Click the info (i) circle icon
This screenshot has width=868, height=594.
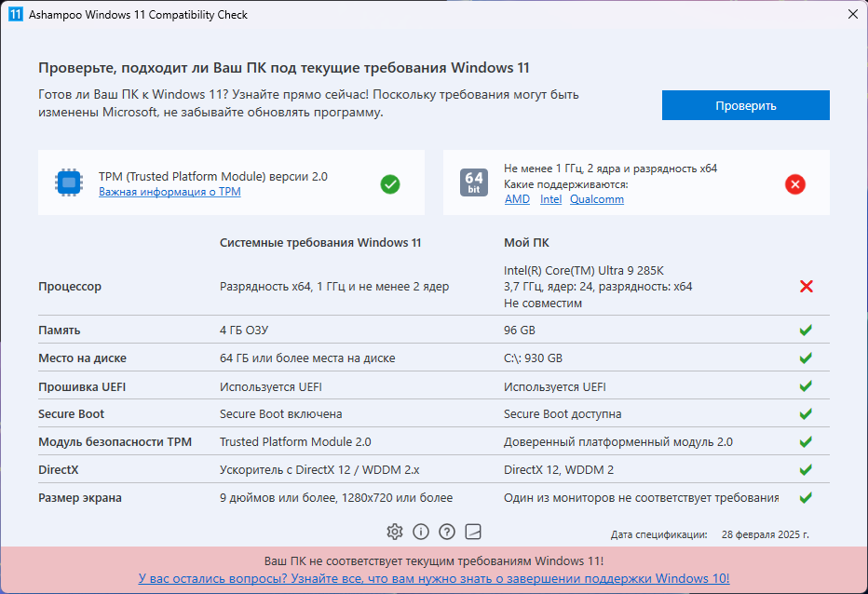point(421,532)
